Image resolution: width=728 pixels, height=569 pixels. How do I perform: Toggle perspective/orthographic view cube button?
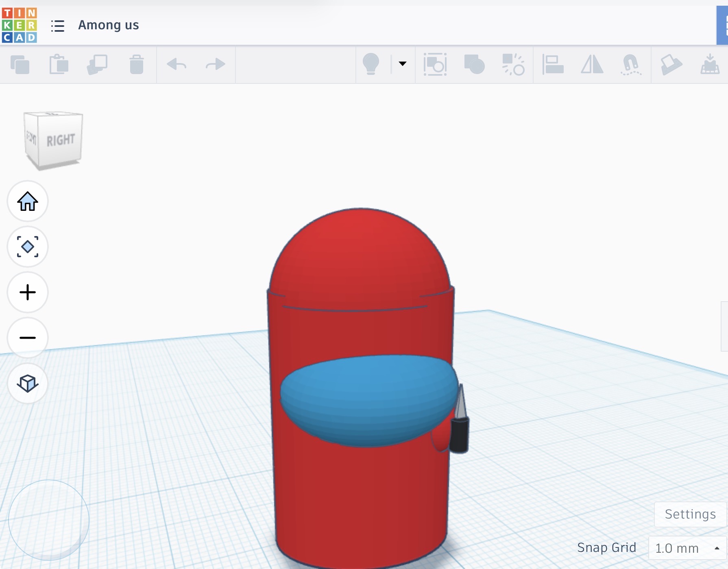28,383
